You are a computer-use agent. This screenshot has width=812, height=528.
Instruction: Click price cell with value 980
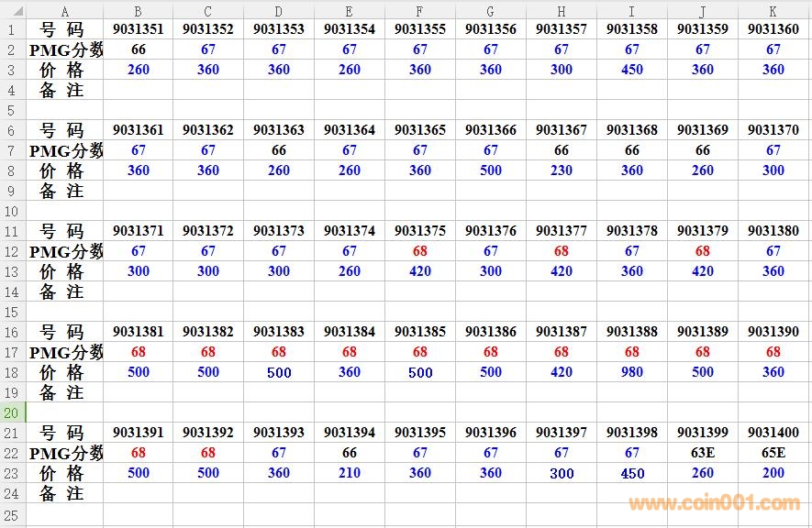(631, 372)
